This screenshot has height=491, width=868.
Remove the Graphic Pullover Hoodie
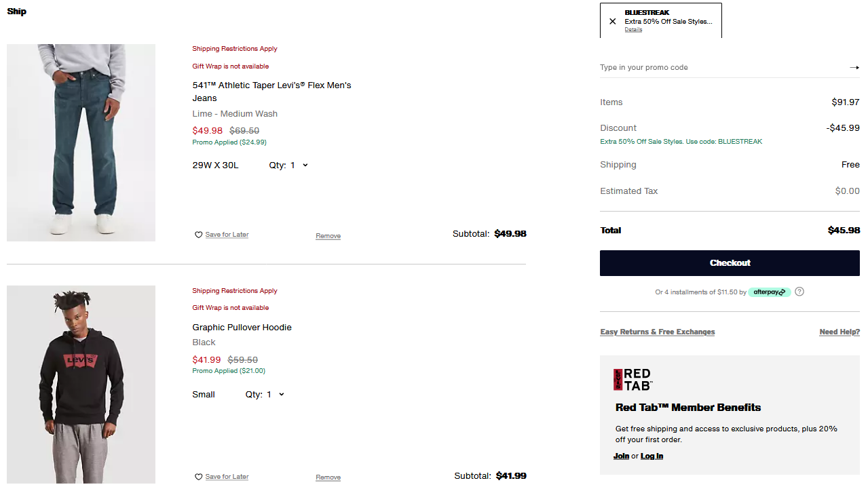328,477
